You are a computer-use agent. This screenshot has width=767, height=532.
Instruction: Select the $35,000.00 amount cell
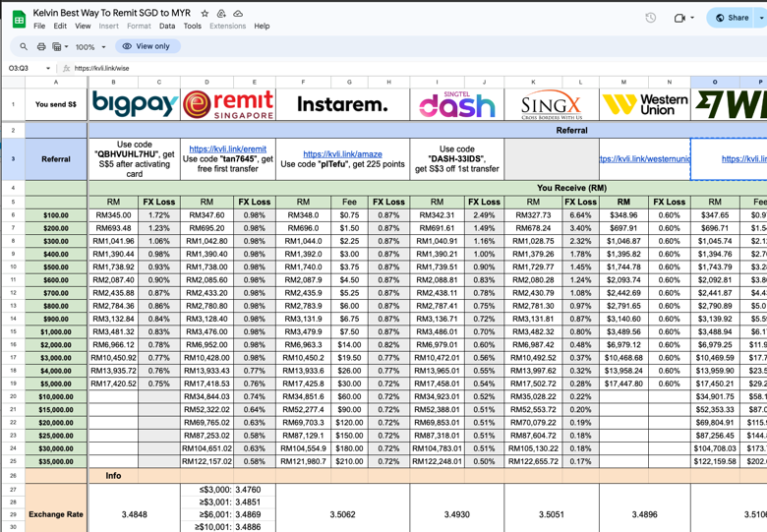(56, 461)
